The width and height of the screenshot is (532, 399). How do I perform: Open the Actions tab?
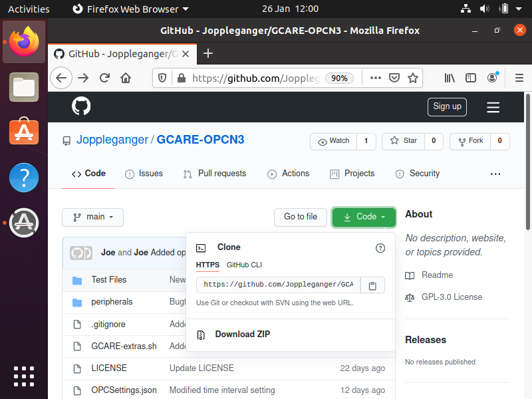click(289, 174)
